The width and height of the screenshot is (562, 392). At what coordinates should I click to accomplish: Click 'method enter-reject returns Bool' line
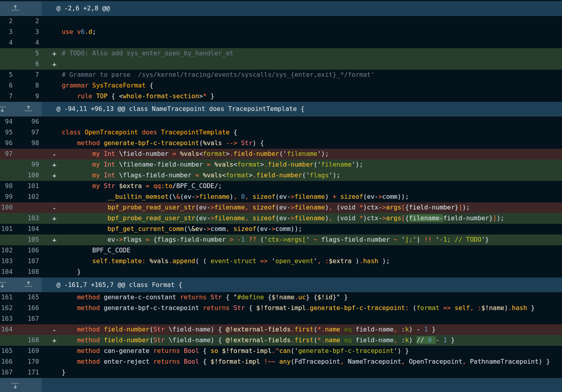[x=313, y=362]
